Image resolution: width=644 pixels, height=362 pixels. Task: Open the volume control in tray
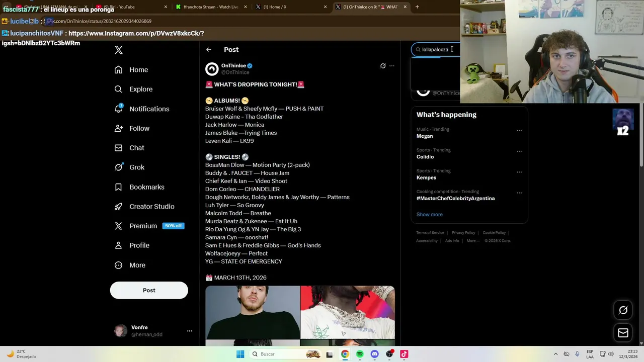click(x=611, y=354)
